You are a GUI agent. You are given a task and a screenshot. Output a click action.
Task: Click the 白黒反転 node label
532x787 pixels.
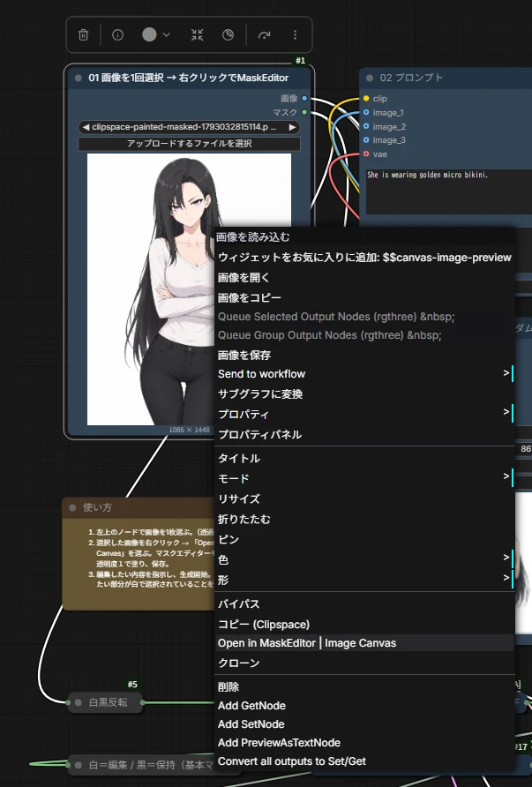[108, 702]
